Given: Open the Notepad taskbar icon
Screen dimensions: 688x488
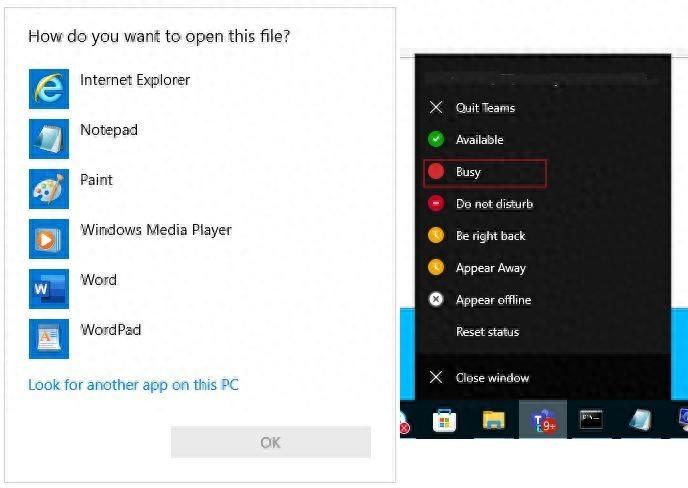Looking at the screenshot, I should pos(641,421).
